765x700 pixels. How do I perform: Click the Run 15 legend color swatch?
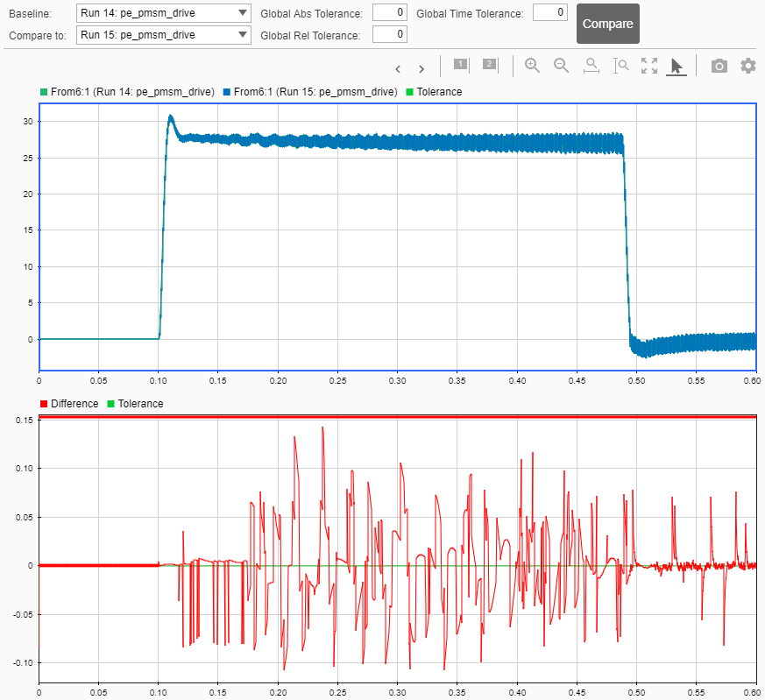point(227,92)
